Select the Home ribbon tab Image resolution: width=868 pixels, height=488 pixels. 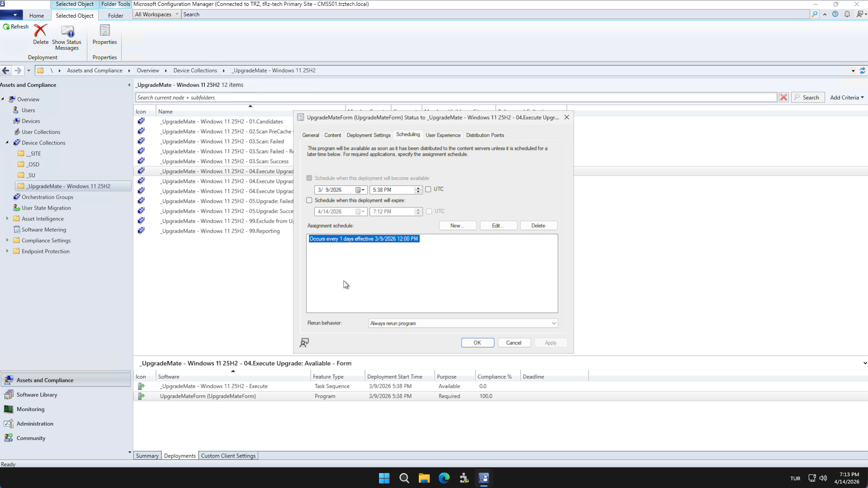pos(37,15)
